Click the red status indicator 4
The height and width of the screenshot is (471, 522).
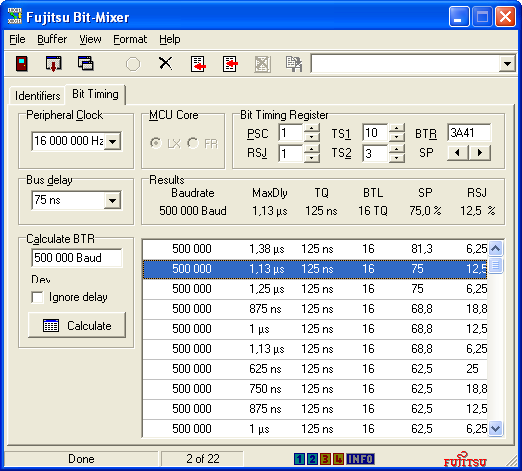pyautogui.click(x=338, y=459)
